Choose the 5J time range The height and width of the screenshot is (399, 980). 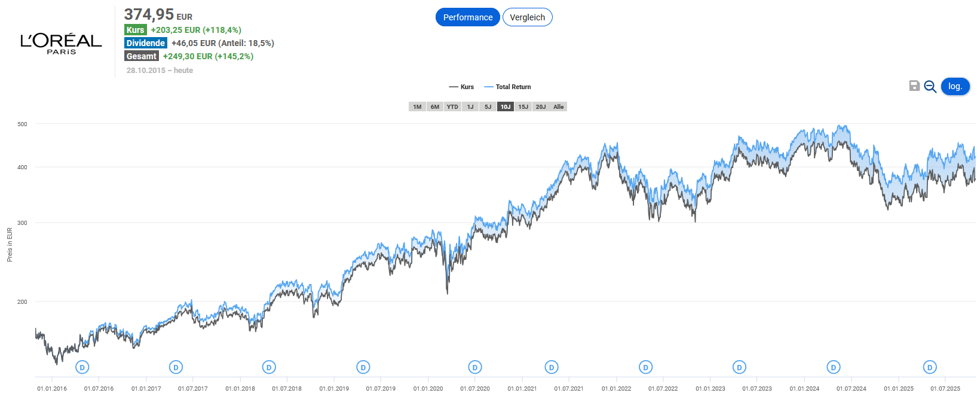click(x=488, y=107)
